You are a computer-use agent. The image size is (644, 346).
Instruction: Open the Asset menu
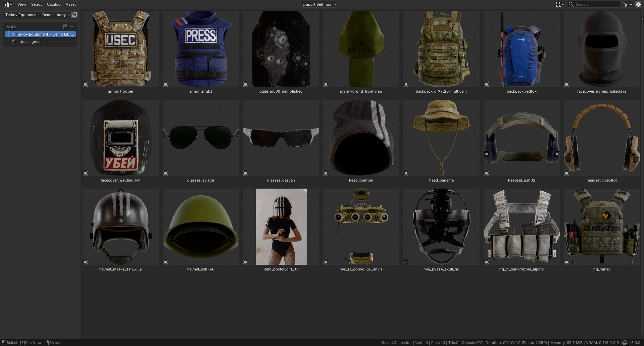click(70, 4)
